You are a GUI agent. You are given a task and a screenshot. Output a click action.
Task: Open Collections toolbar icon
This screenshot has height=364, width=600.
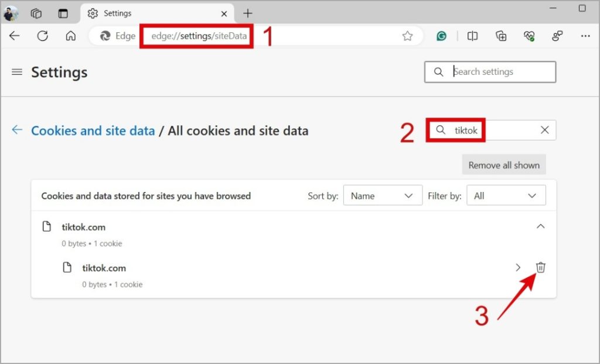click(x=501, y=36)
